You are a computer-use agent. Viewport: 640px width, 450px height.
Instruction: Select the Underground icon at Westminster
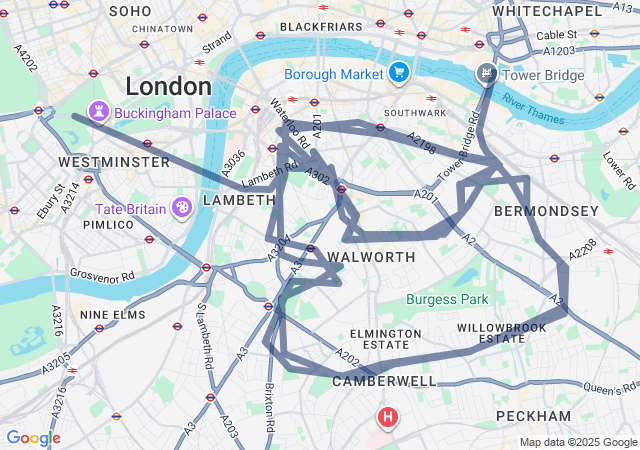[148, 143]
